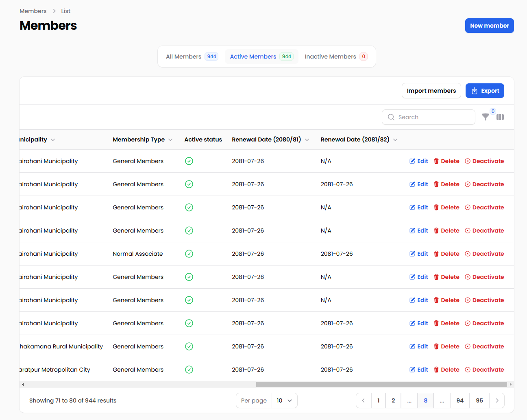The height and width of the screenshot is (420, 527).
Task: Toggle columns using the column manager icon
Action: (500, 117)
